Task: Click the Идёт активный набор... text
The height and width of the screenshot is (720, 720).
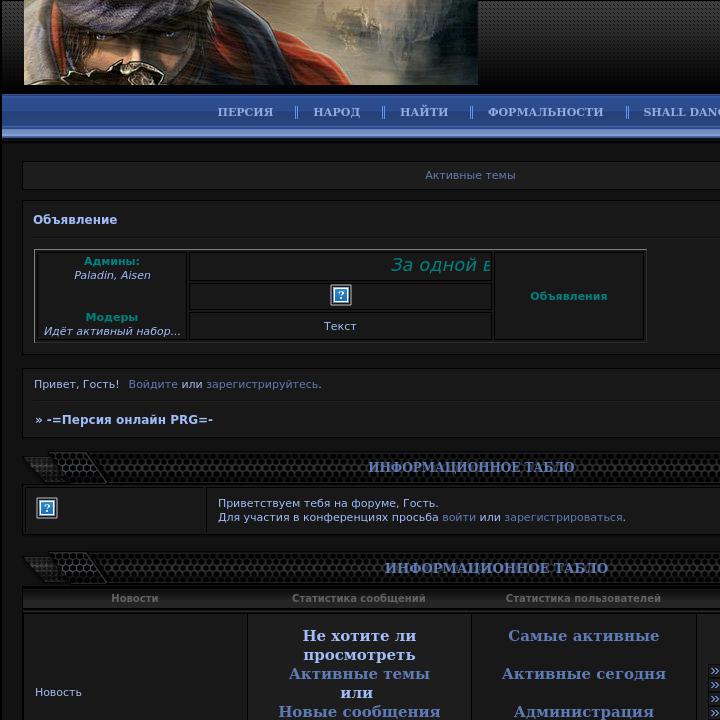Action: pos(112,331)
